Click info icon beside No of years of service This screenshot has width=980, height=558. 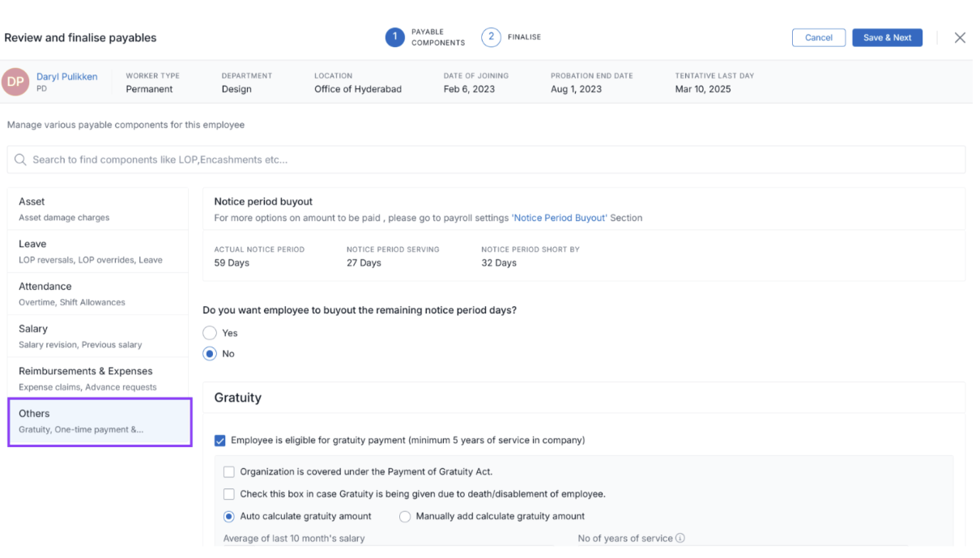click(680, 539)
